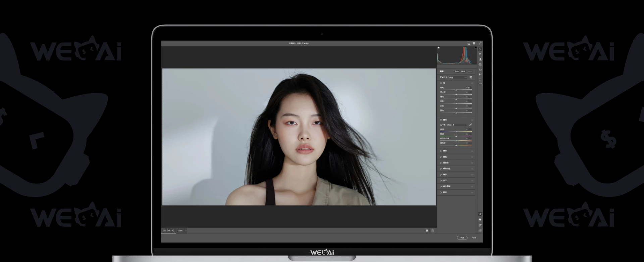Toggle the grid overlay icon

pos(480,230)
